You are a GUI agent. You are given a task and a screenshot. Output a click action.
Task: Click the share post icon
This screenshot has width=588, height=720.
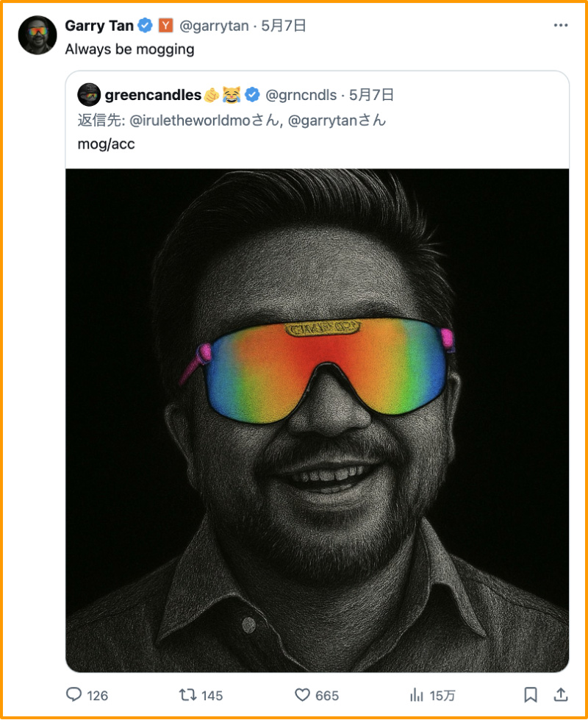(560, 694)
